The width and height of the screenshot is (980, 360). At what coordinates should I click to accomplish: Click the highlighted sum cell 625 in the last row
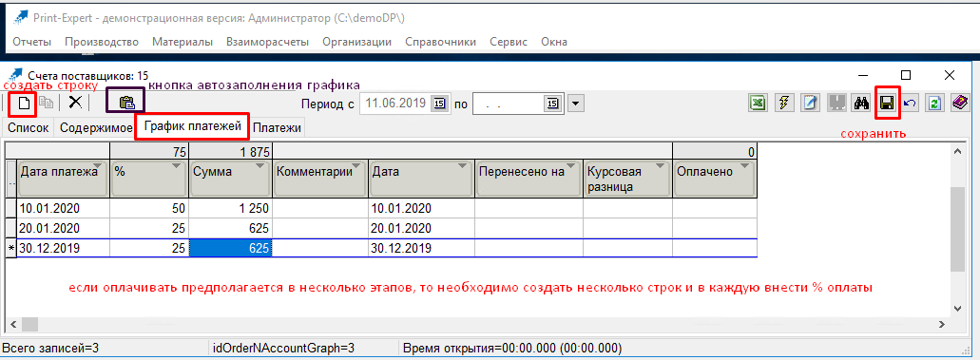click(x=231, y=248)
